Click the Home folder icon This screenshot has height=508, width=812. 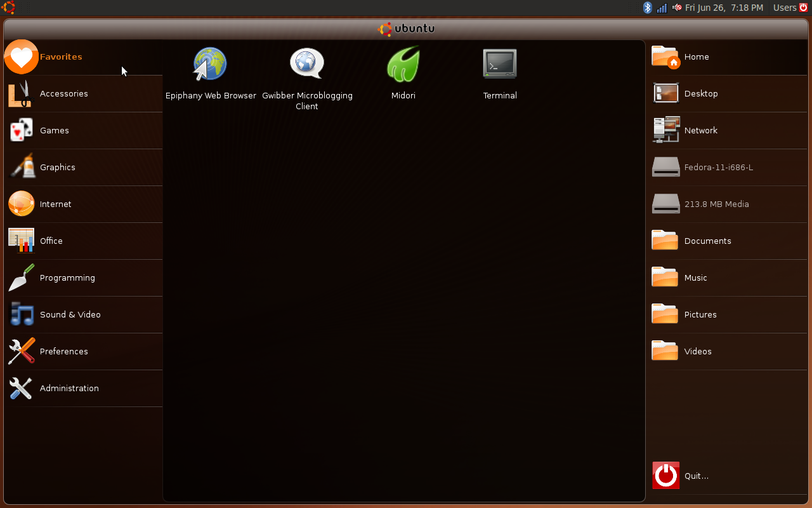[665, 57]
